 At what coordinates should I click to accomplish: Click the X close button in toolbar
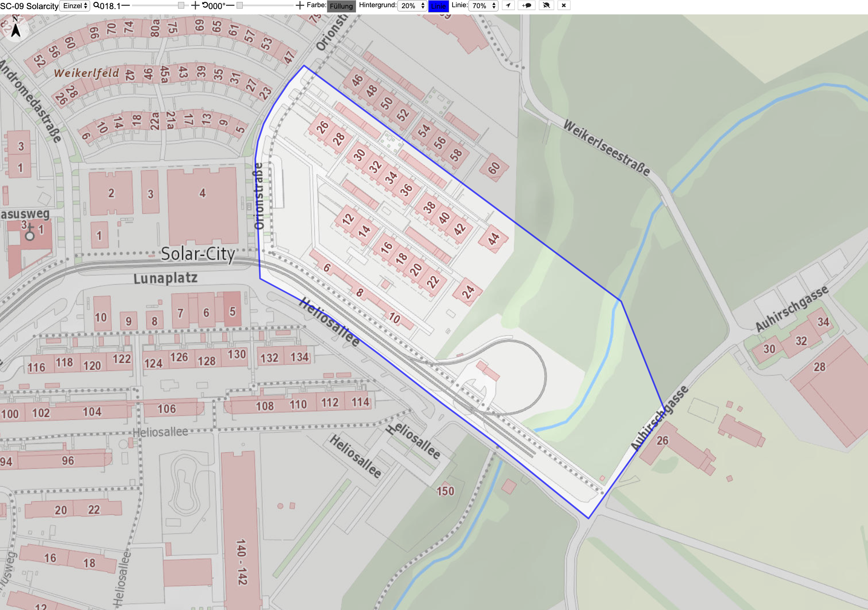point(564,6)
